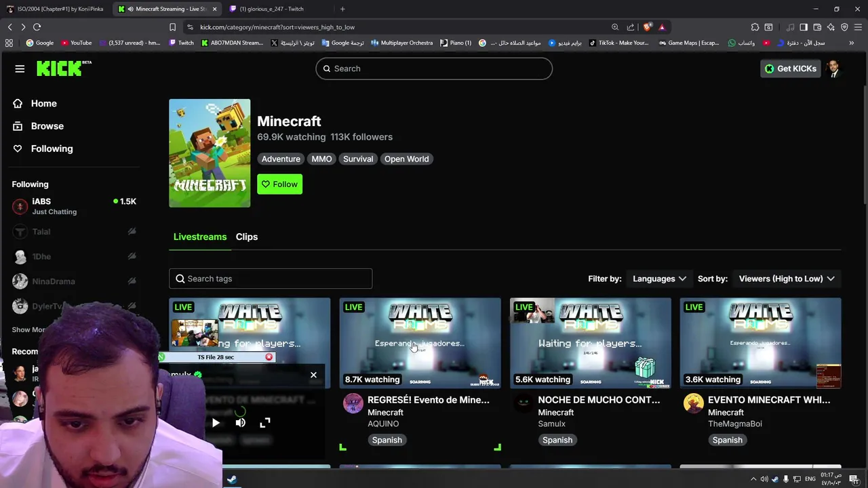The image size is (868, 488).
Task: Open Brave Shields lion icon
Action: (x=648, y=27)
